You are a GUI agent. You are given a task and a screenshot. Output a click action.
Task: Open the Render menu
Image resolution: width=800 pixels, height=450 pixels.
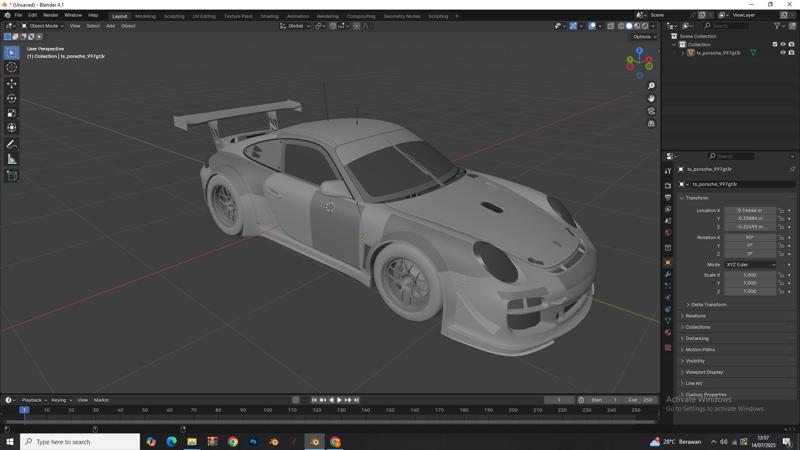click(50, 15)
